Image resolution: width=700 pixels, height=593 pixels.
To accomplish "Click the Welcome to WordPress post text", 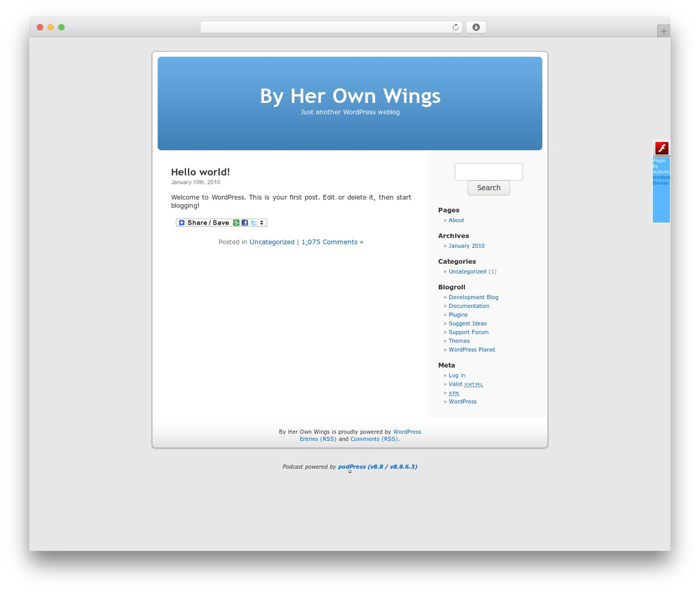I will tap(291, 202).
